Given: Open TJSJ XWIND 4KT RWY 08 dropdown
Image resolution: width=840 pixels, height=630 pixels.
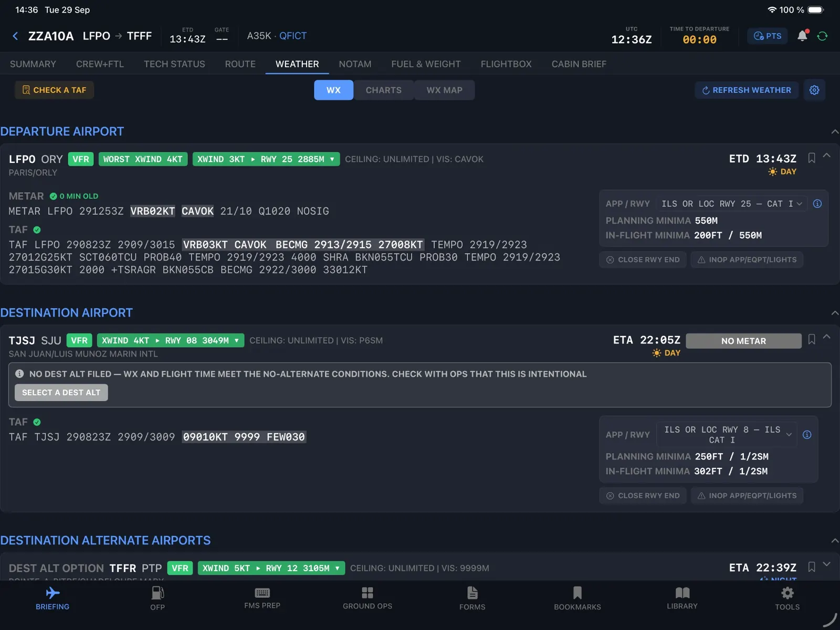Looking at the screenshot, I should 171,340.
